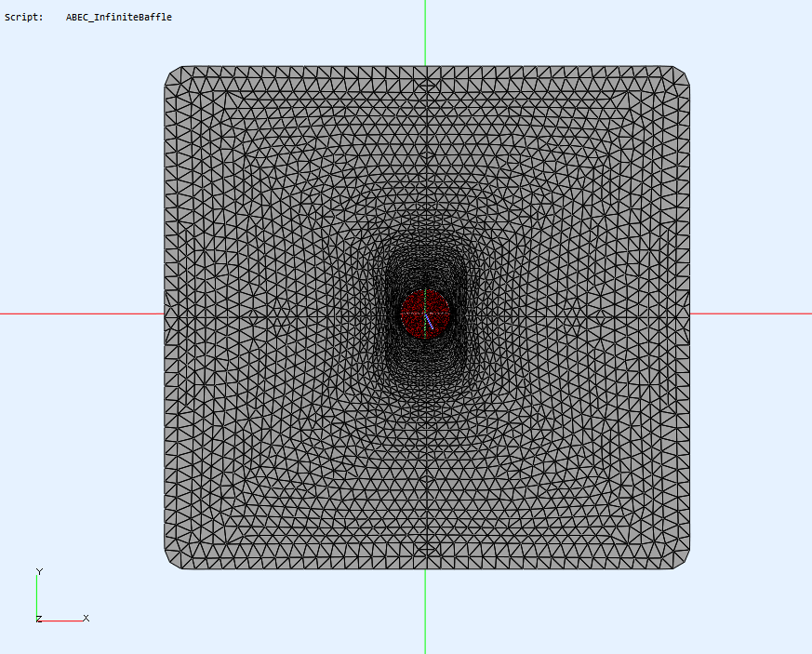
Task: Click the XYZ axis orientation indicator
Action: click(x=62, y=595)
